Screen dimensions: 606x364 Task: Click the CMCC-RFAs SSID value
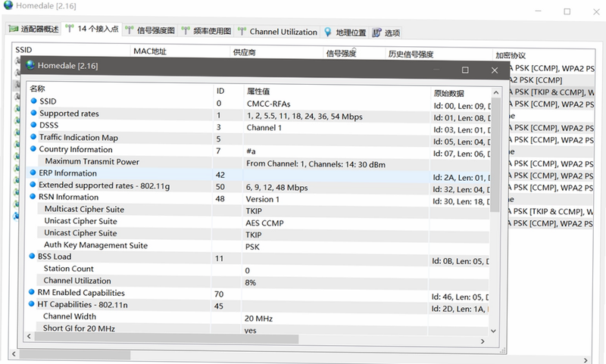pos(269,104)
